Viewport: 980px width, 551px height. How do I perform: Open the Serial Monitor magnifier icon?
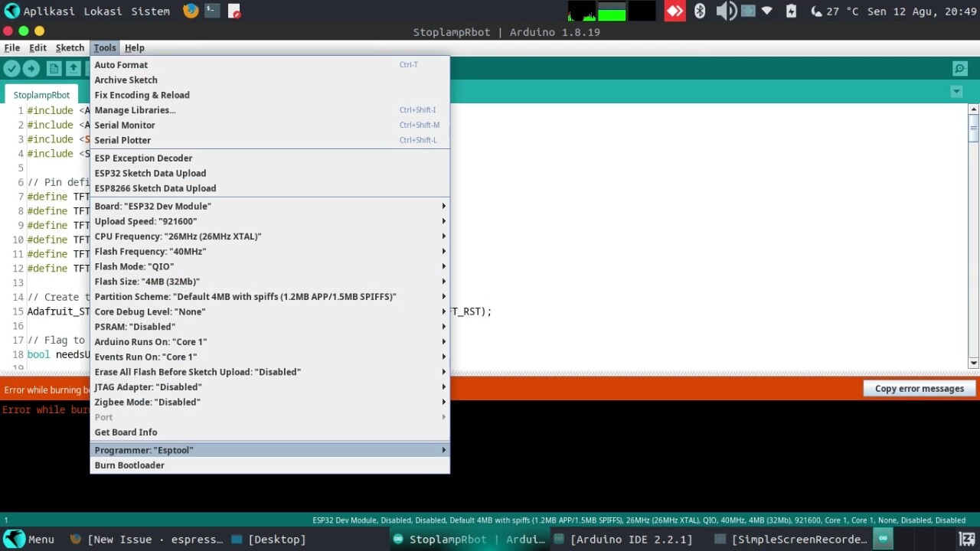(960, 69)
